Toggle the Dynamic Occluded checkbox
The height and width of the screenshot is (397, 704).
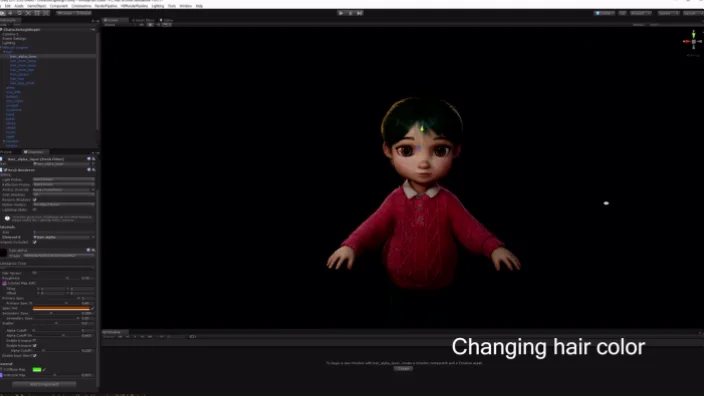(x=35, y=242)
